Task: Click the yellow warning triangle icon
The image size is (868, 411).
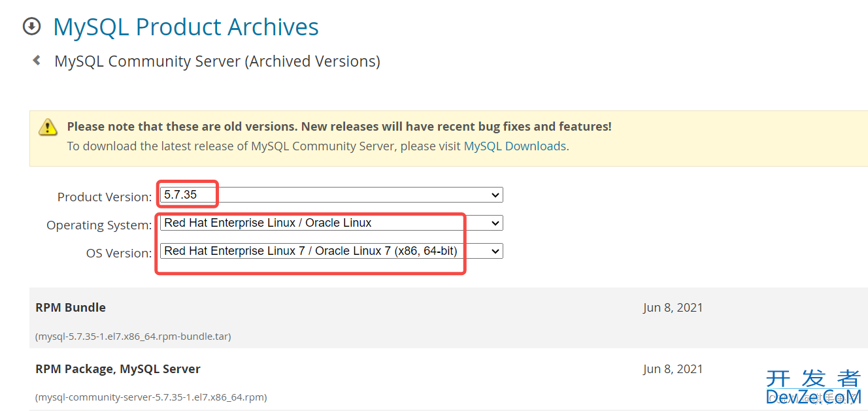Action: click(48, 127)
